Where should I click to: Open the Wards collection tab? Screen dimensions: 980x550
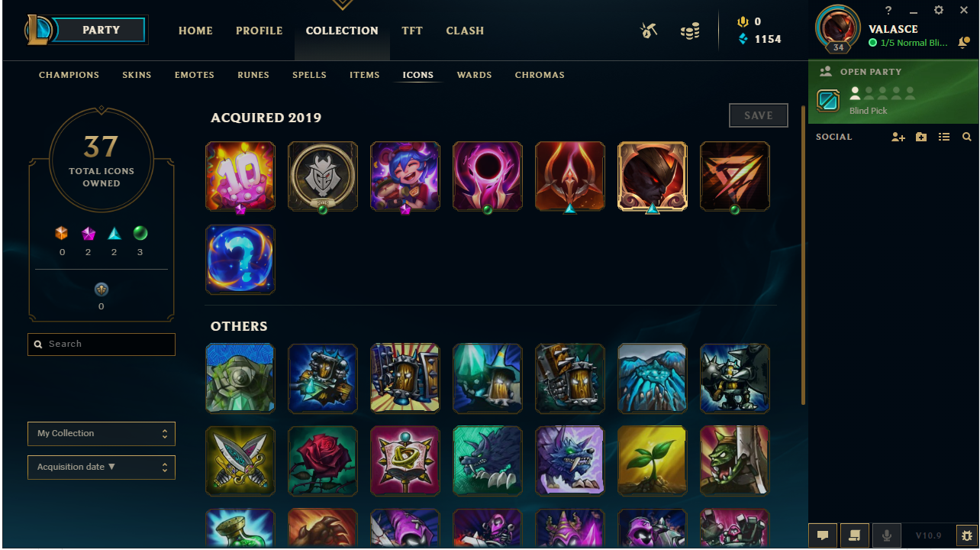tap(474, 75)
